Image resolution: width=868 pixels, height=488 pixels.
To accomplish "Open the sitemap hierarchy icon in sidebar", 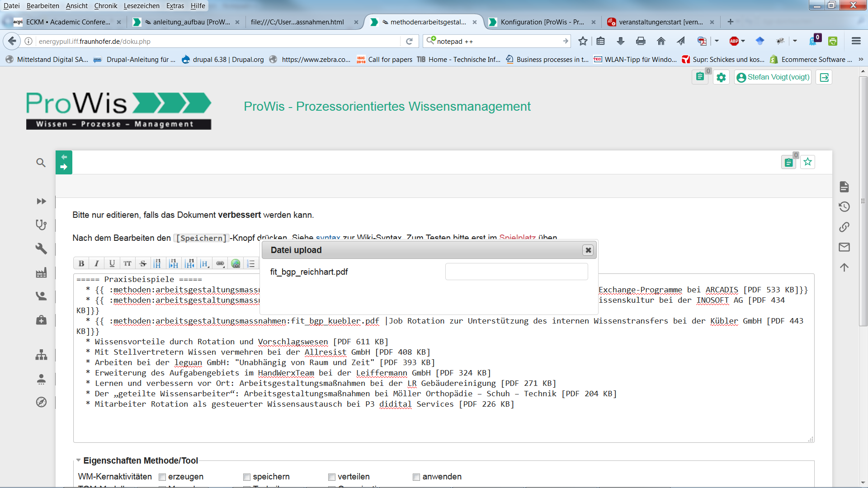I will (x=41, y=355).
